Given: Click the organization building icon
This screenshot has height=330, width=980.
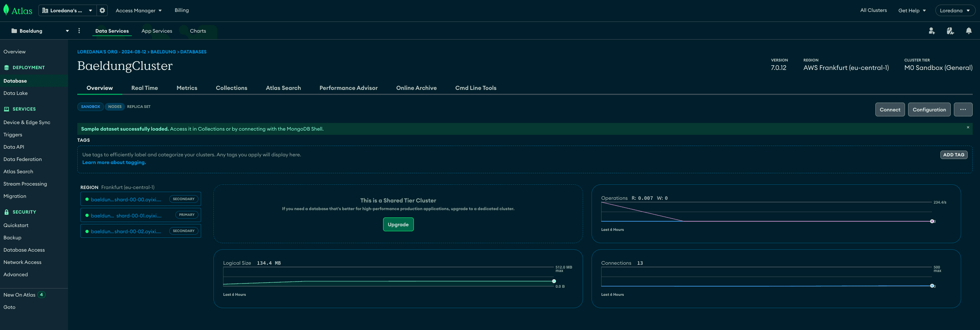Looking at the screenshot, I should point(45,10).
